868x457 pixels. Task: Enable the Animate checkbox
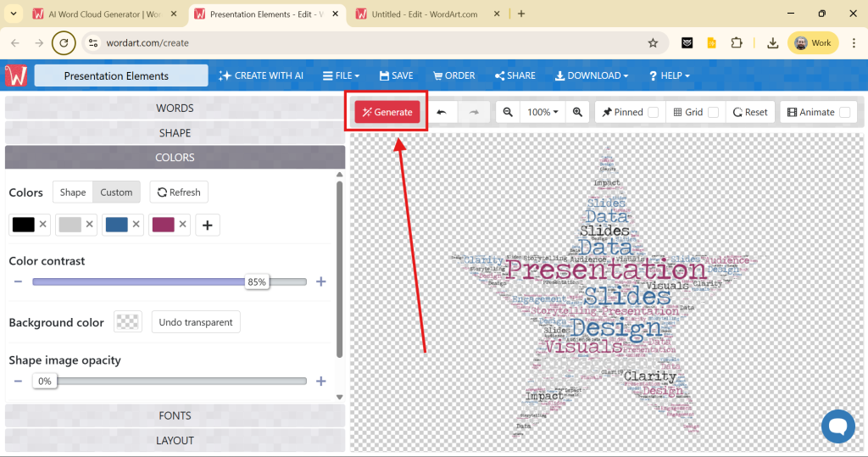(x=844, y=112)
